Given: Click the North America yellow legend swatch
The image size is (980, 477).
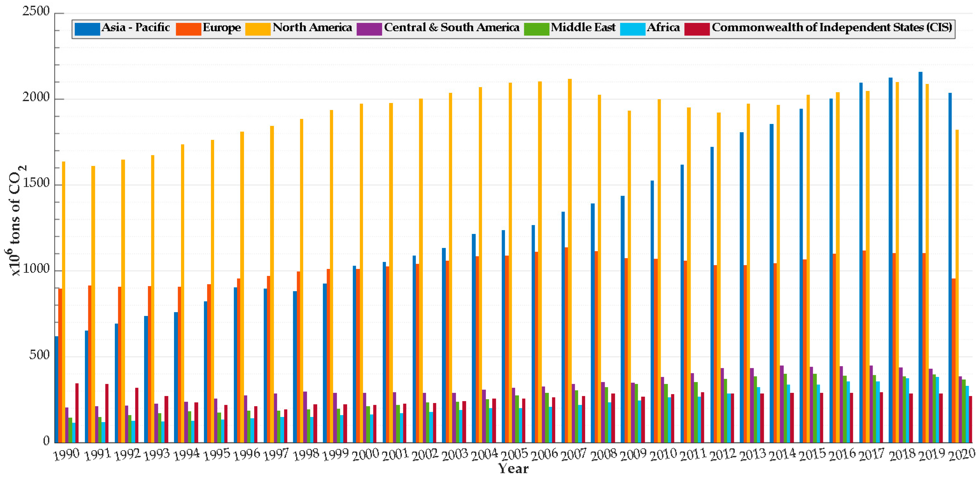Looking at the screenshot, I should (258, 29).
